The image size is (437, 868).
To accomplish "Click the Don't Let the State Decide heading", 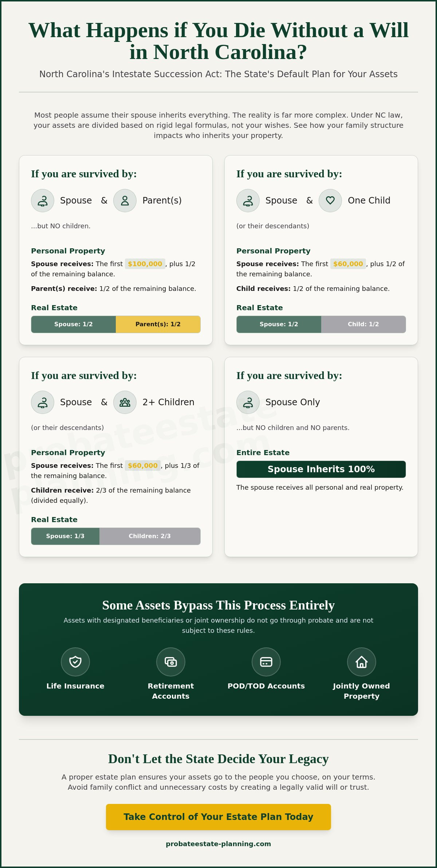I will coord(219,759).
